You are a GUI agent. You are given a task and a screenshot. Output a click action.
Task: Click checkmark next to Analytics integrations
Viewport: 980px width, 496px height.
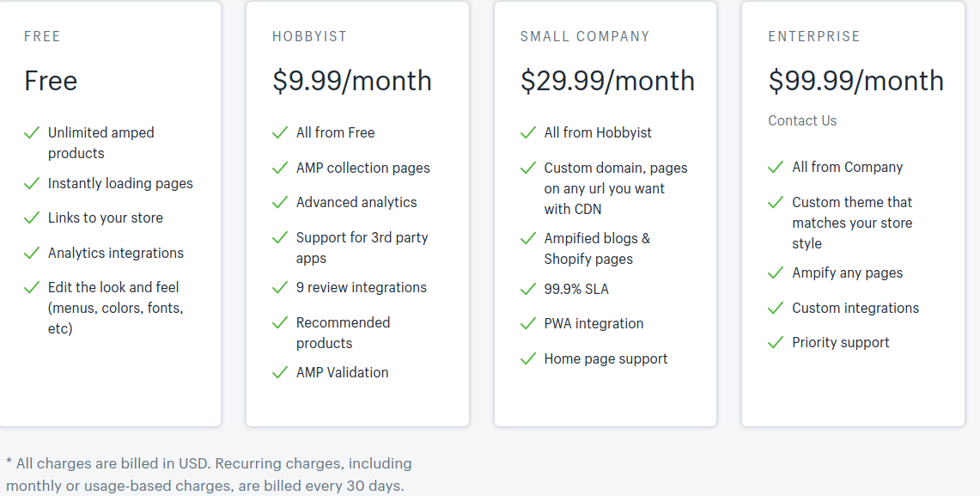[x=32, y=253]
